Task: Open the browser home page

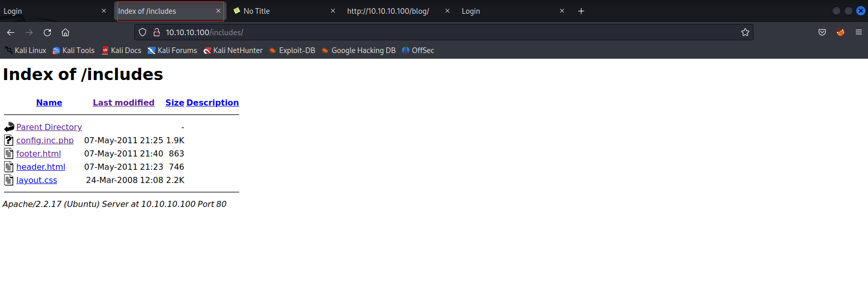Action: point(65,32)
